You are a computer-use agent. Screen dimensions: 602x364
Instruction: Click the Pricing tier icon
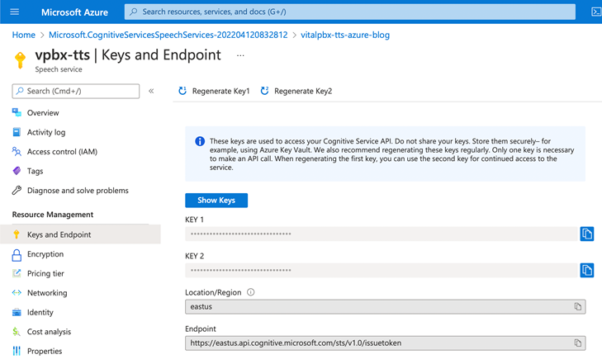(x=17, y=273)
